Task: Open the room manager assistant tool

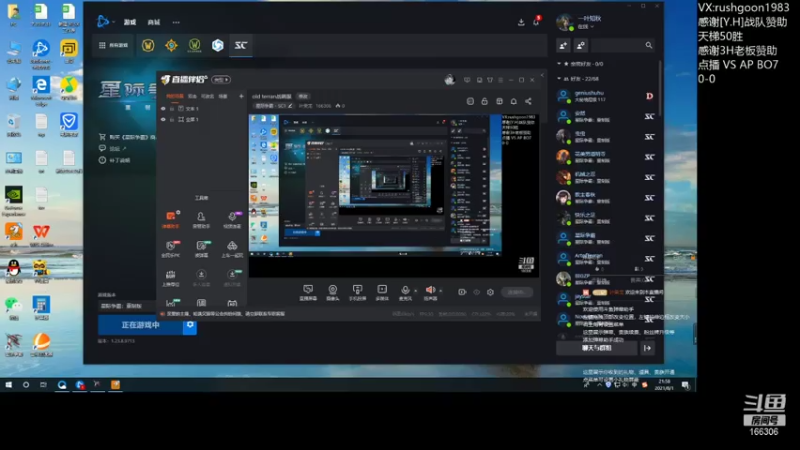Action: pyautogui.click(x=201, y=219)
